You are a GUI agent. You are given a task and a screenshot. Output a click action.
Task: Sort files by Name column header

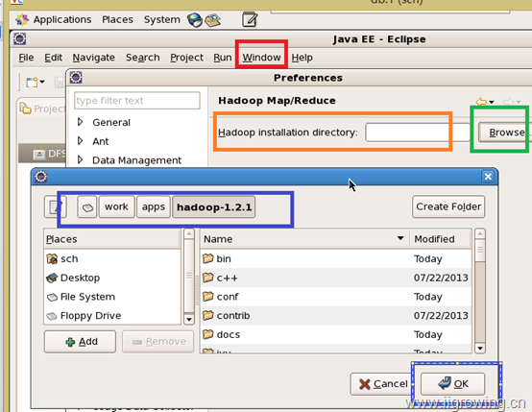[x=304, y=239]
